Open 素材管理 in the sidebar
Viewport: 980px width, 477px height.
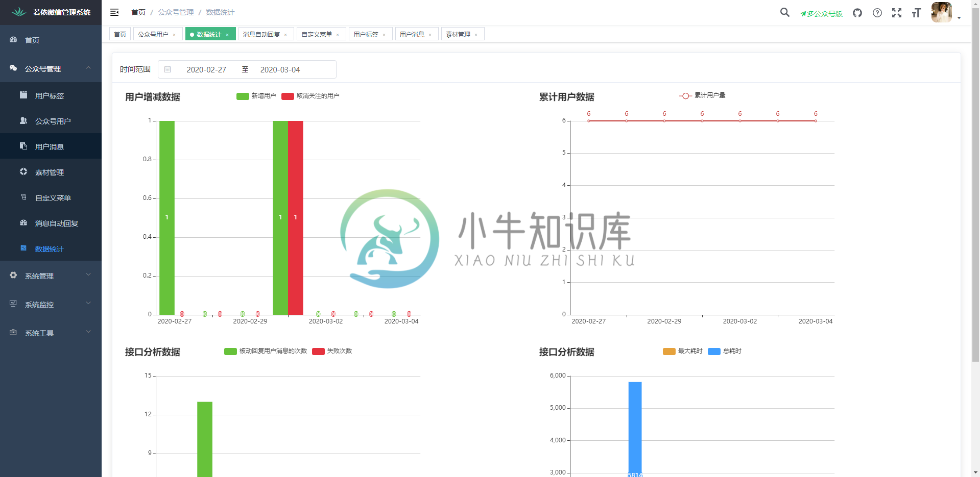(51, 172)
